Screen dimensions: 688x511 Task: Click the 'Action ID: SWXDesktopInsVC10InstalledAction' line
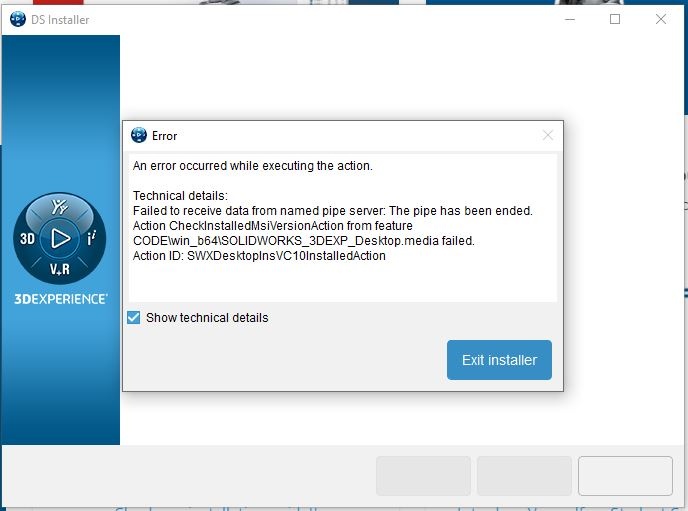[259, 256]
